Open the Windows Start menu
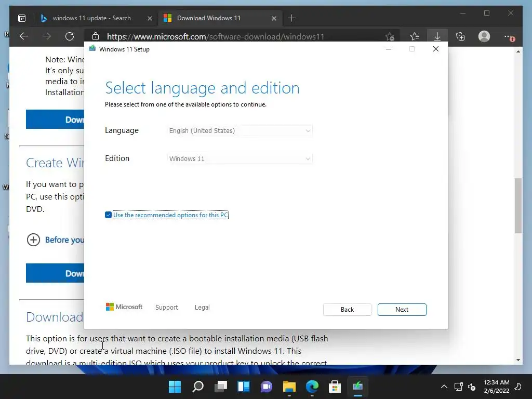 pos(175,387)
